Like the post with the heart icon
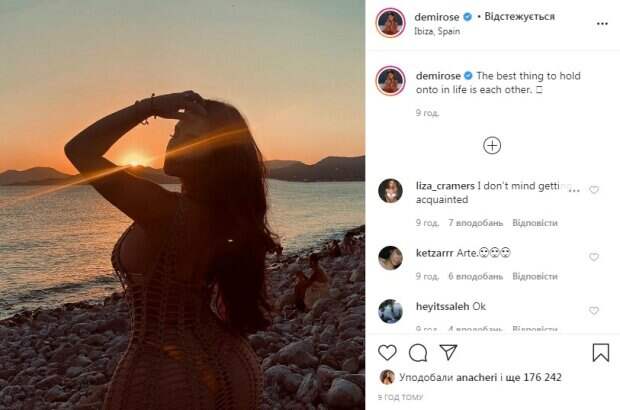Image resolution: width=620 pixels, height=410 pixels. pyautogui.click(x=387, y=352)
